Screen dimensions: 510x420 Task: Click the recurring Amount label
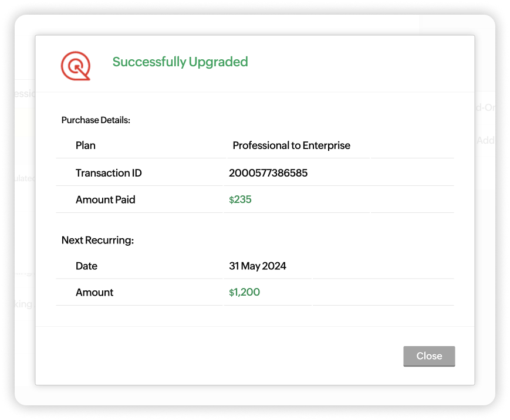pyautogui.click(x=94, y=292)
